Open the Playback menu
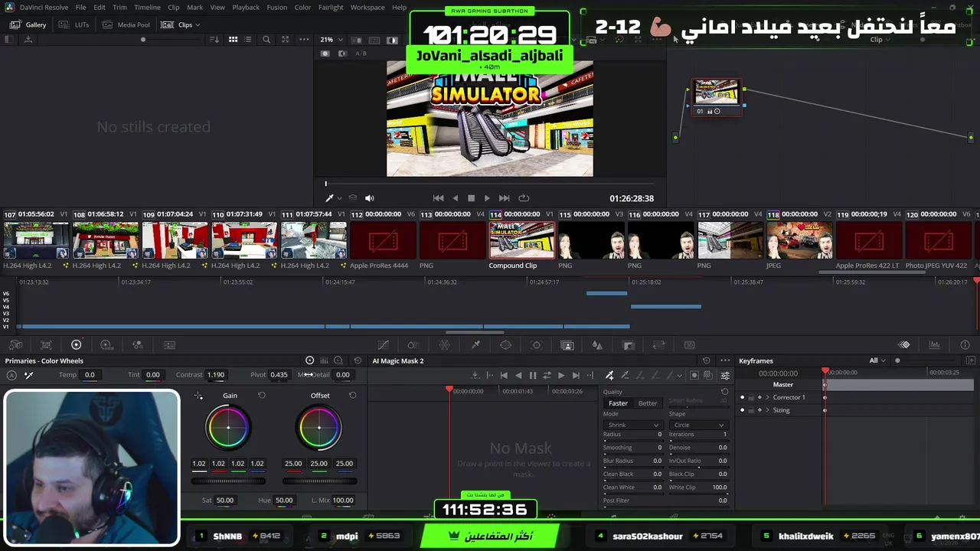 [x=246, y=8]
